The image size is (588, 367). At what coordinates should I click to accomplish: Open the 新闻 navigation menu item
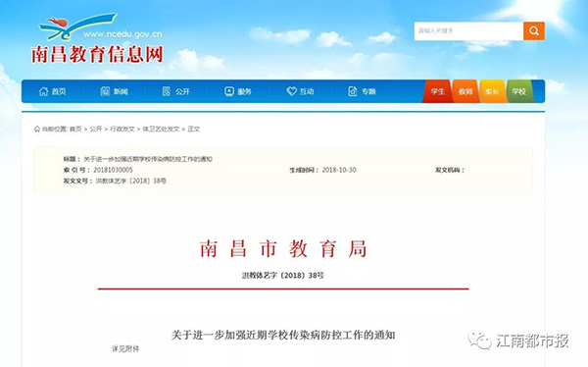121,91
